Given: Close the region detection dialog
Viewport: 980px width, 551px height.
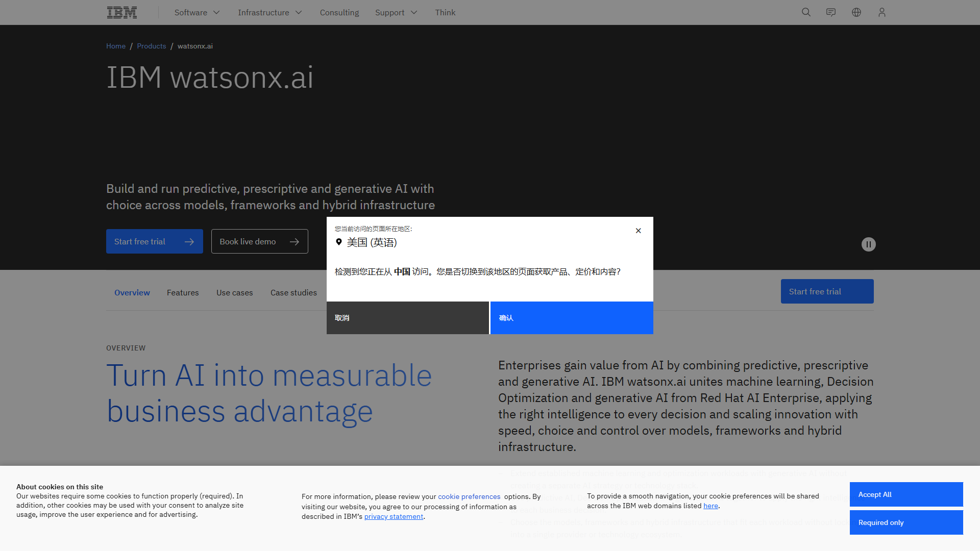Looking at the screenshot, I should pos(638,231).
